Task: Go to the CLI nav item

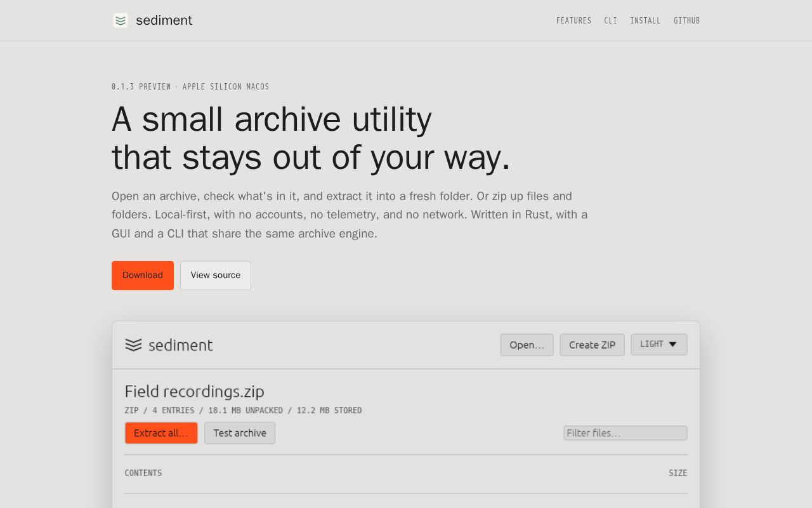Action: pos(610,20)
